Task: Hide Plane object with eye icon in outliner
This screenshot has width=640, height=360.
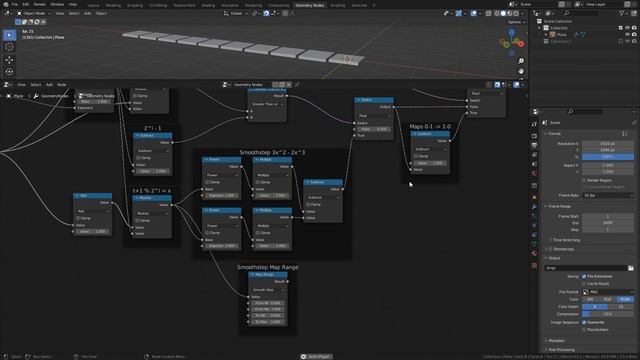Action: 627,35
